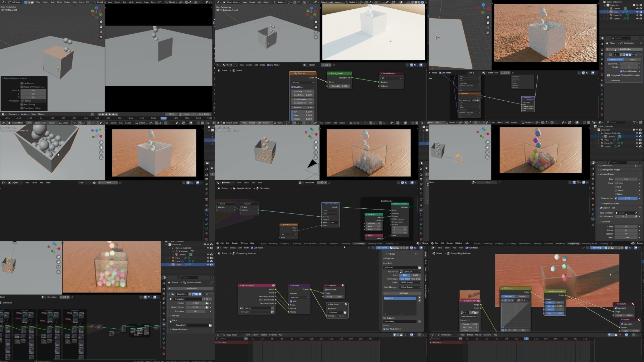Image resolution: width=644 pixels, height=362 pixels.
Task: Click the pin icon next to Wood Floor
Action: coord(513,73)
